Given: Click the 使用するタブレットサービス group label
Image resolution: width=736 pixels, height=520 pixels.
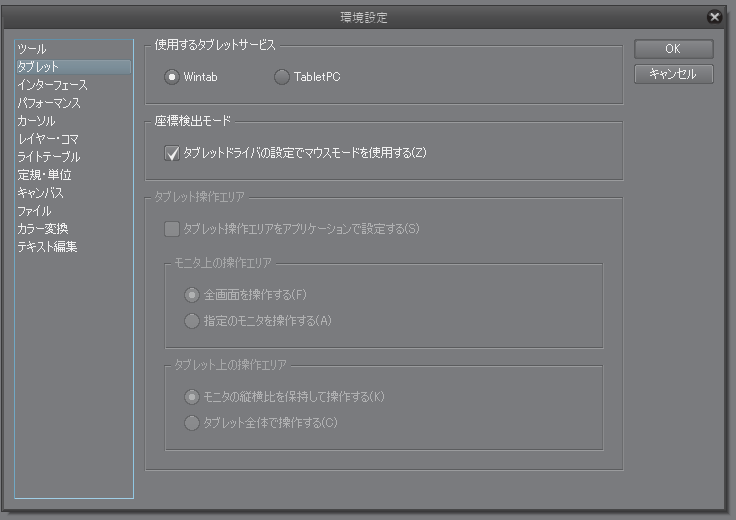Looking at the screenshot, I should pyautogui.click(x=215, y=45).
